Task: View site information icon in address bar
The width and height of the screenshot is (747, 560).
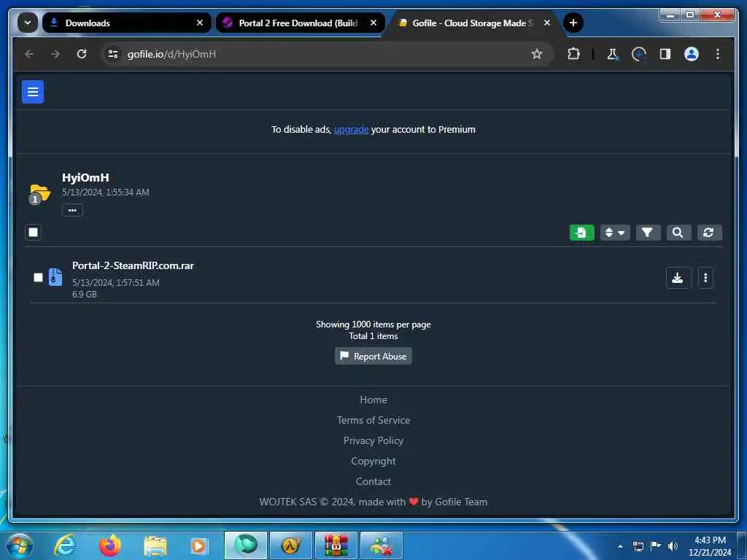Action: click(113, 54)
